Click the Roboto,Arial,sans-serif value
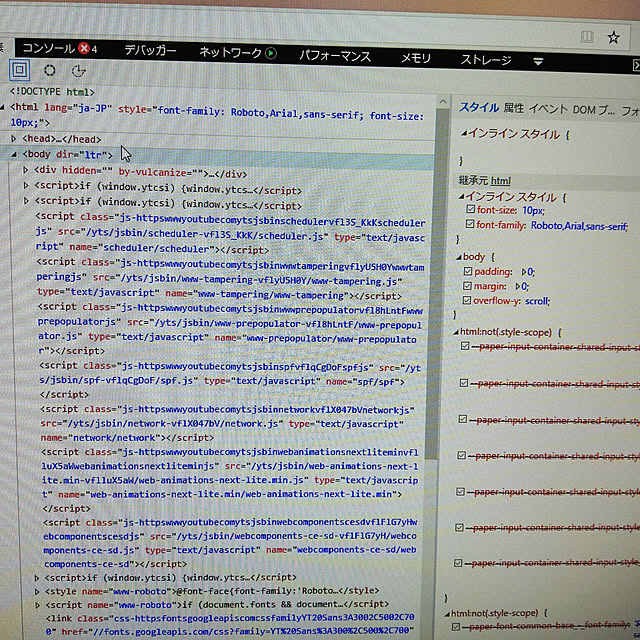The width and height of the screenshot is (640, 640). (579, 226)
